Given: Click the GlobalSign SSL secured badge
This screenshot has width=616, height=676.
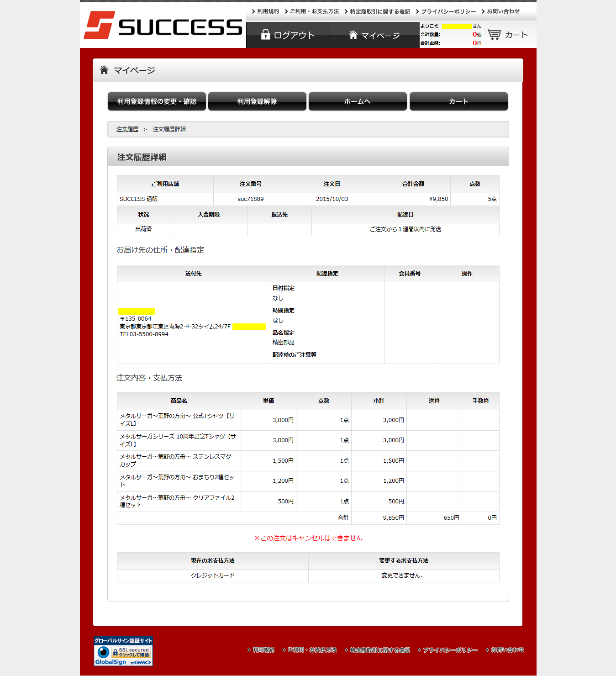Looking at the screenshot, I should coord(123,651).
